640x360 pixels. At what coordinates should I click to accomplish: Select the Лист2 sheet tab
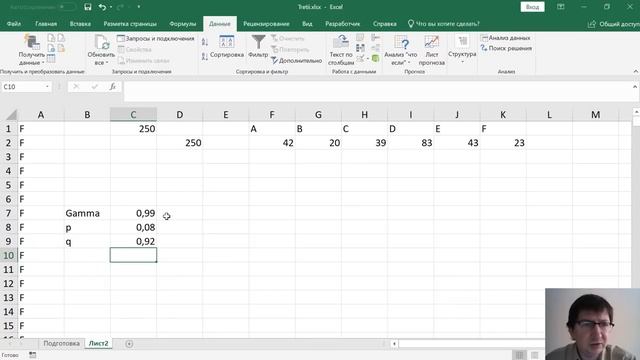(98, 344)
